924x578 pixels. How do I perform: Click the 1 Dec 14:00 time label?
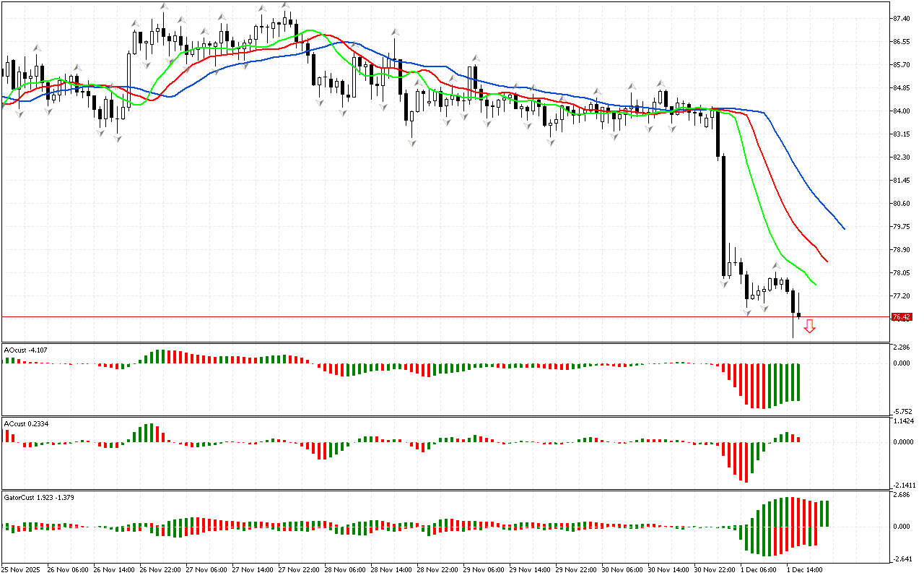tap(803, 570)
